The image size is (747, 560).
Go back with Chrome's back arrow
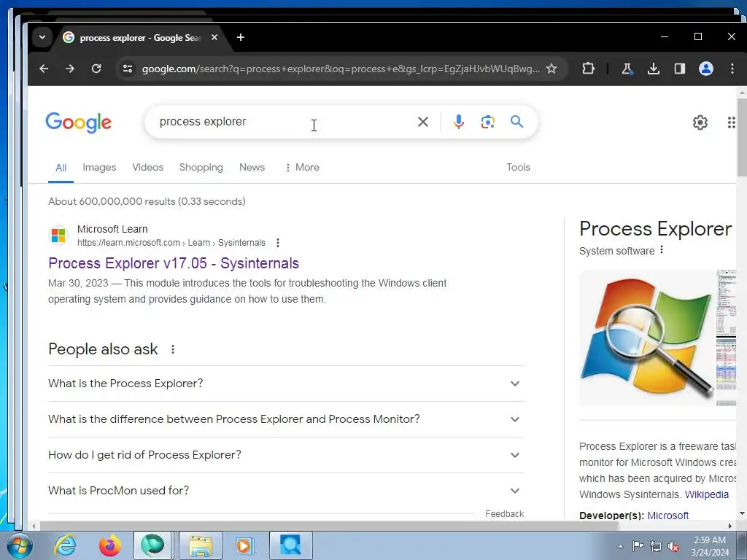point(44,69)
